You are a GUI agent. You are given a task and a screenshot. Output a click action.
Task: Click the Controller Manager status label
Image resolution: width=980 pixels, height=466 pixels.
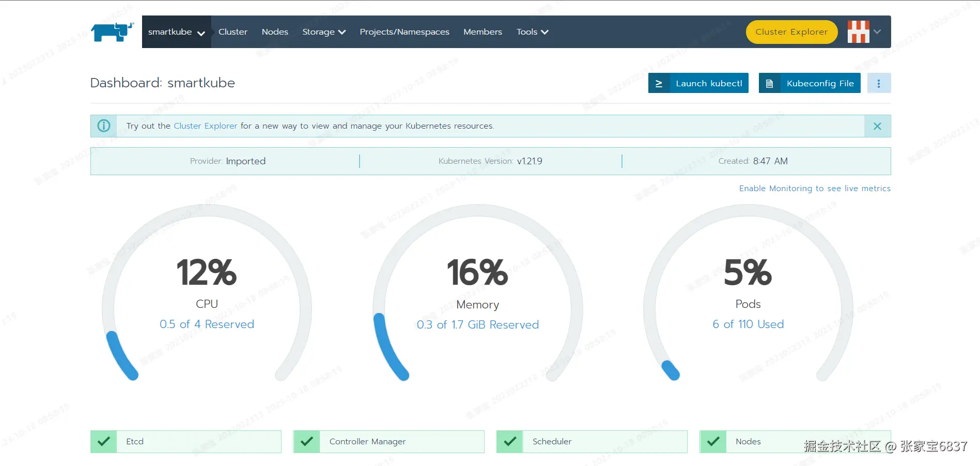(367, 442)
